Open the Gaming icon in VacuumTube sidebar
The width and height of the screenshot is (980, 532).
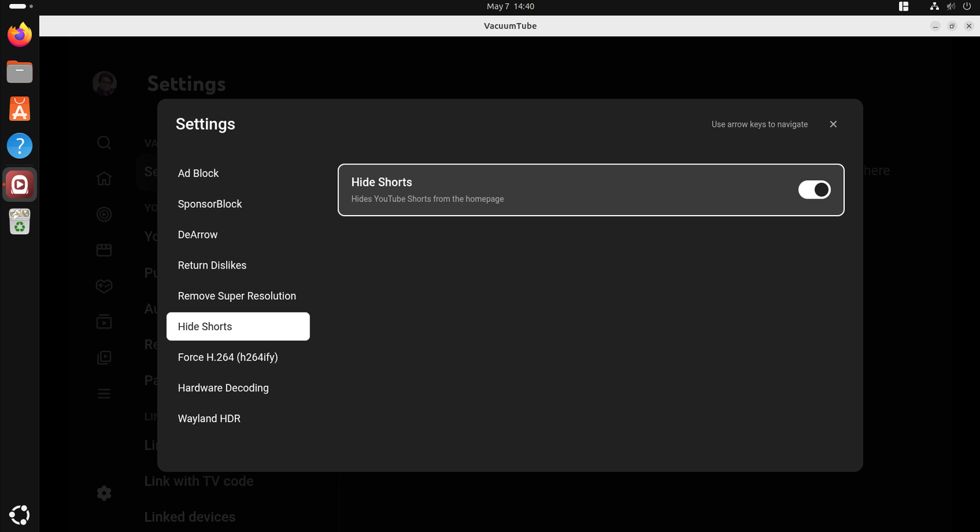coord(104,286)
